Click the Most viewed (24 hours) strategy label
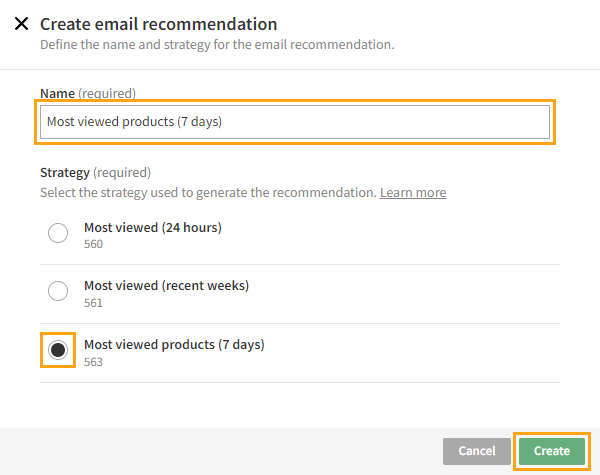The image size is (600, 475). click(152, 227)
